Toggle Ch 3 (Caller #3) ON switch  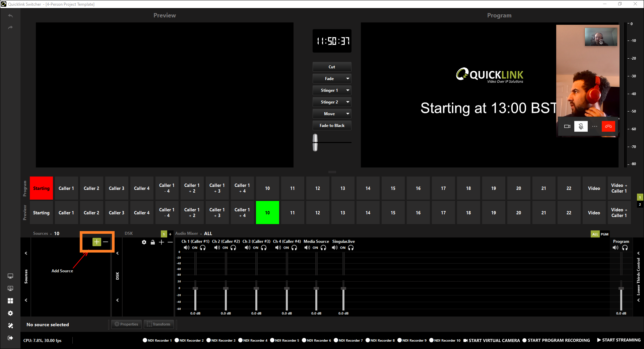coord(256,248)
